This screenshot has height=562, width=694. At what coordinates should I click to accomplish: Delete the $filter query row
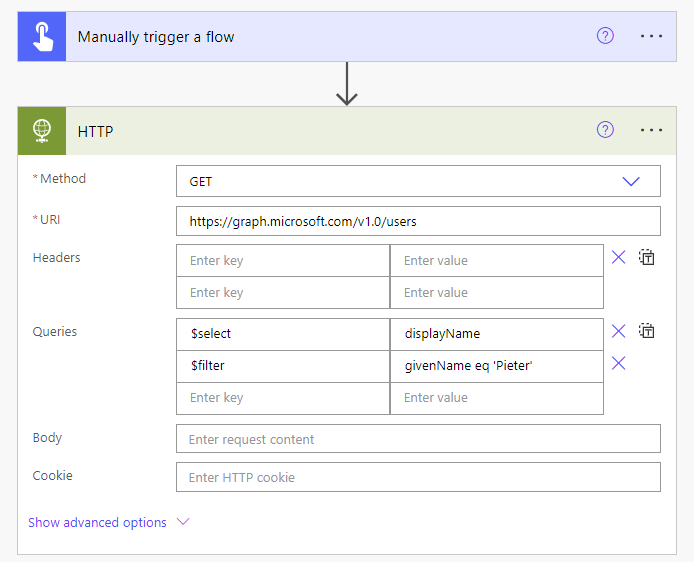tap(618, 363)
